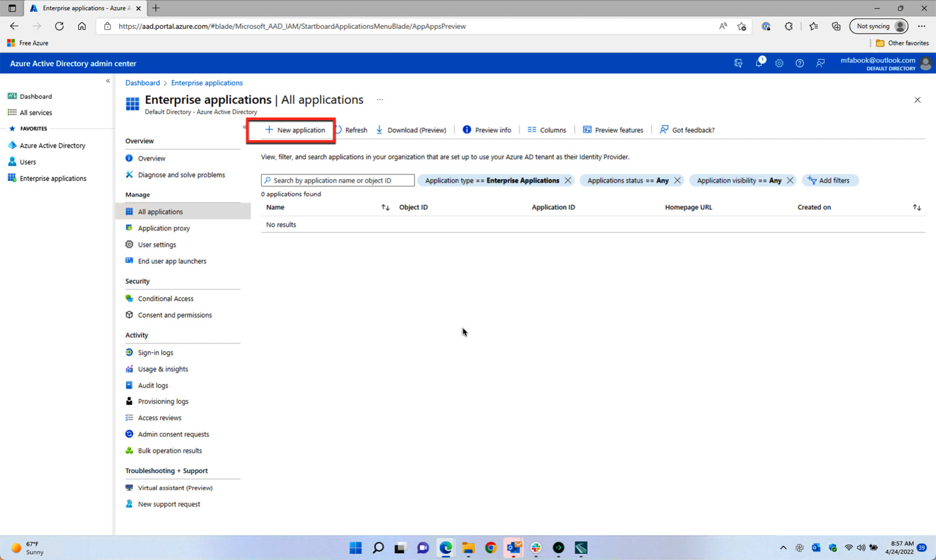Remove the Applications status filter
This screenshot has width=936, height=560.
click(677, 180)
